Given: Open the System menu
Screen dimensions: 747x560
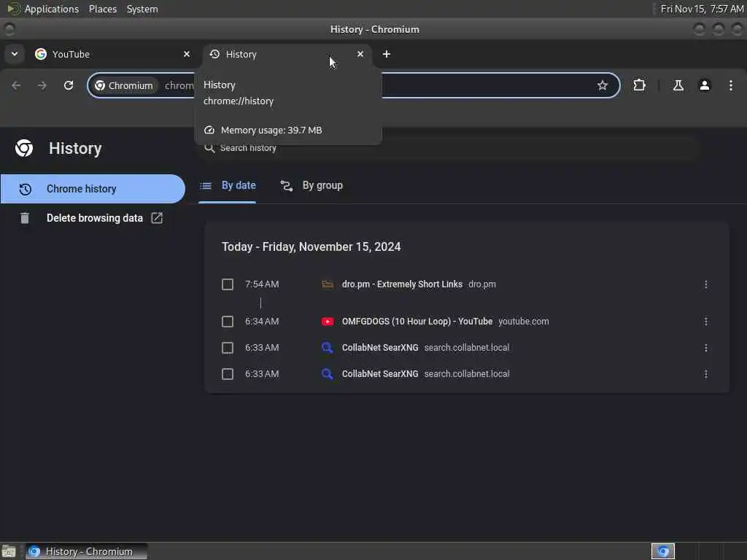Looking at the screenshot, I should coord(142,9).
